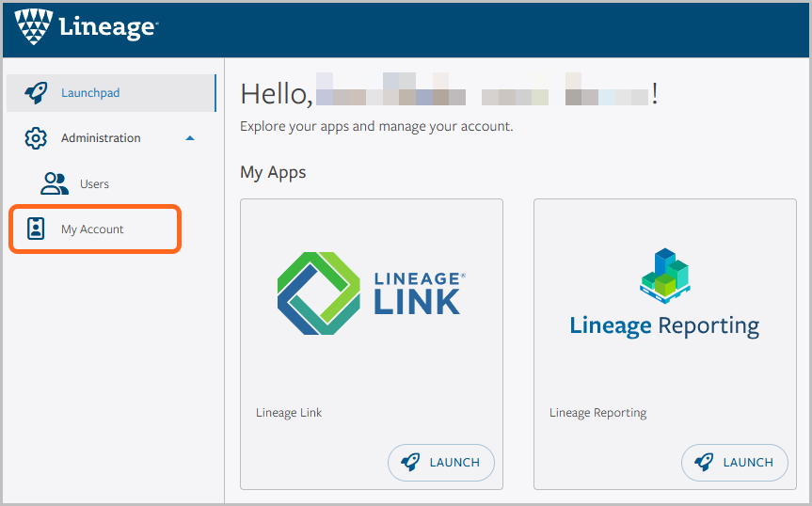Select the Administration menu label
The width and height of the screenshot is (812, 506).
point(101,138)
